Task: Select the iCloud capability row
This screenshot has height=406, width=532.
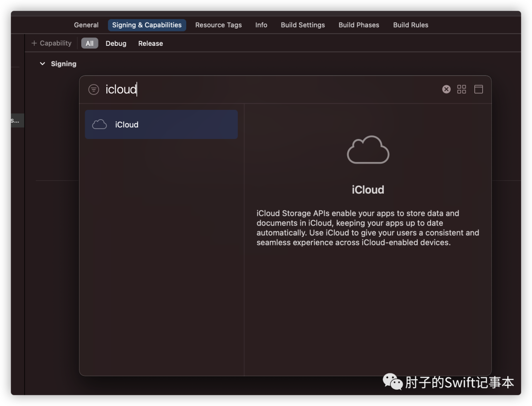Action: coord(161,125)
